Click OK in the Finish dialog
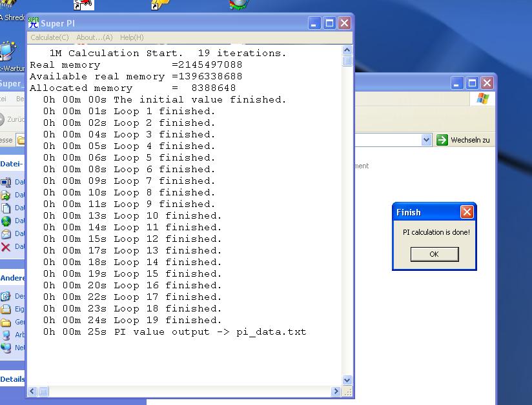This screenshot has height=405, width=532. tap(435, 254)
